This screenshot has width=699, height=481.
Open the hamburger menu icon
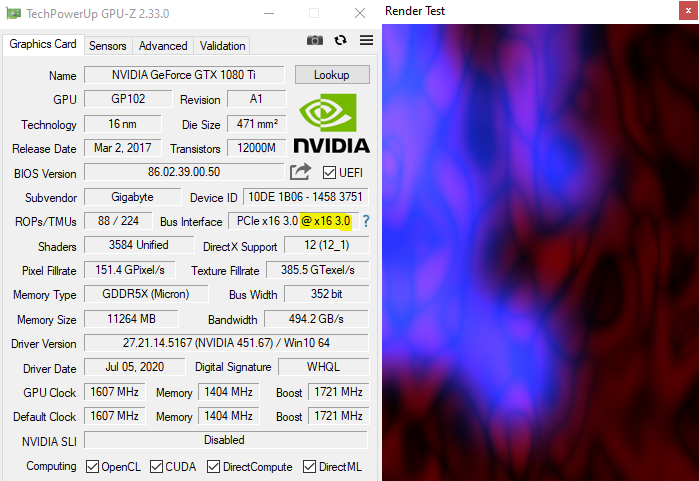(x=366, y=40)
